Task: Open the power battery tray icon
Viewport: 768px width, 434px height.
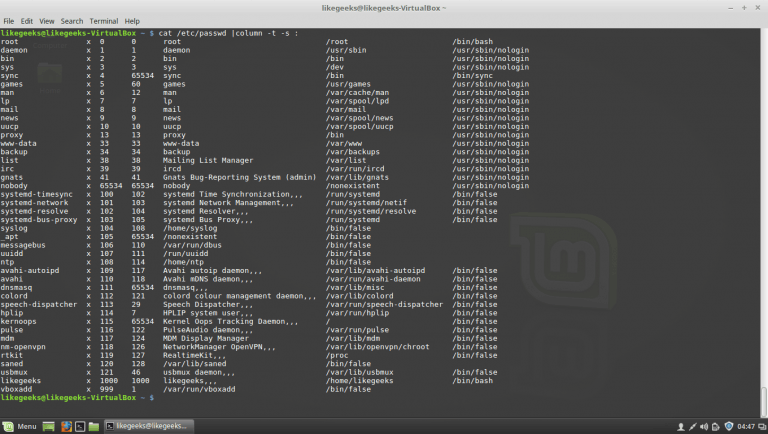Action: [x=716, y=427]
